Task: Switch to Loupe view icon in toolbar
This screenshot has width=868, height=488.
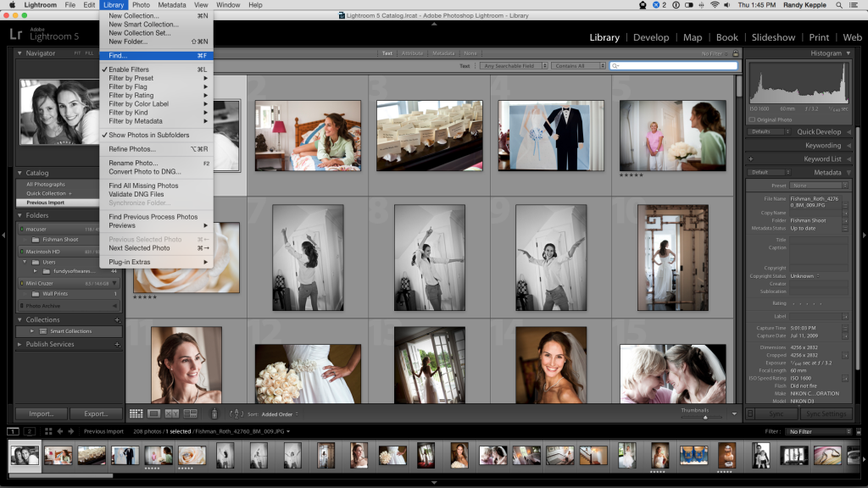Action: click(x=154, y=413)
